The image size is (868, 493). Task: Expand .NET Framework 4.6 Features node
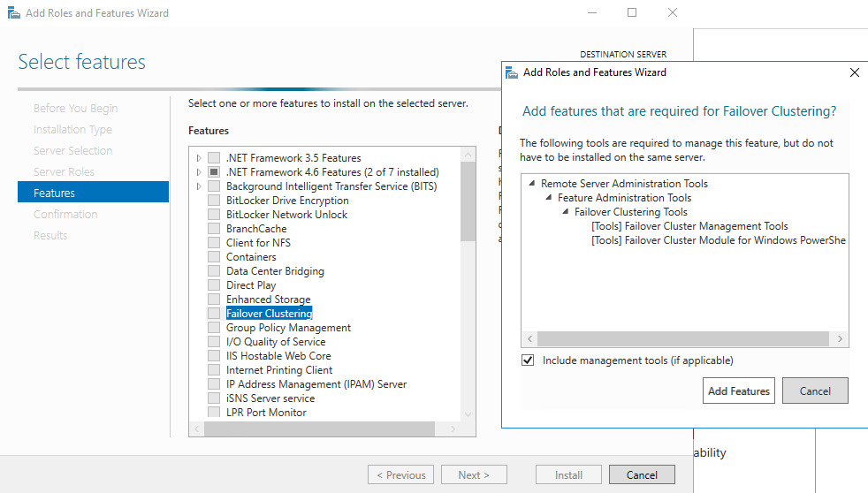[199, 172]
